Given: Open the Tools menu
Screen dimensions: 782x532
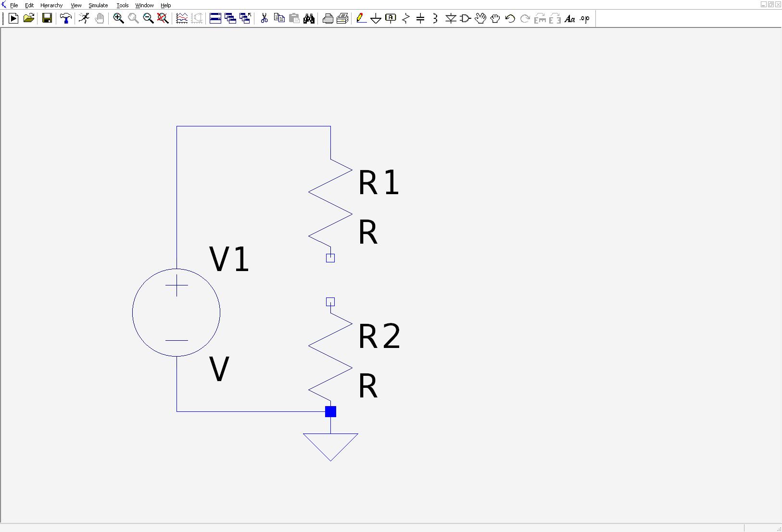Looking at the screenshot, I should 123,5.
